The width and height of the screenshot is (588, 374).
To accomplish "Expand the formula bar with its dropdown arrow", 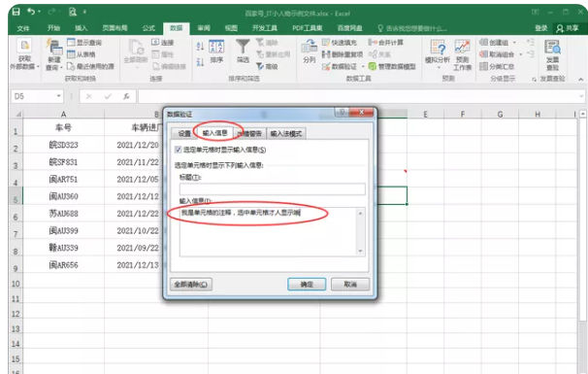I will pos(581,96).
